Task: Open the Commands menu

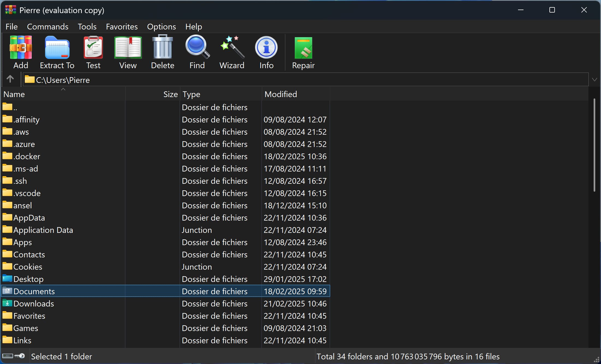Action: pos(48,26)
